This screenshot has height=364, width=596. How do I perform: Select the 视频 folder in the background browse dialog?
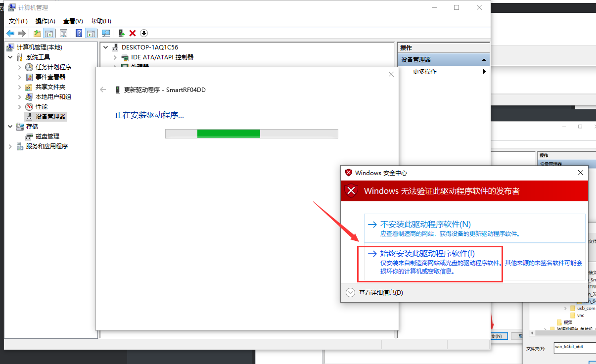pos(567,322)
